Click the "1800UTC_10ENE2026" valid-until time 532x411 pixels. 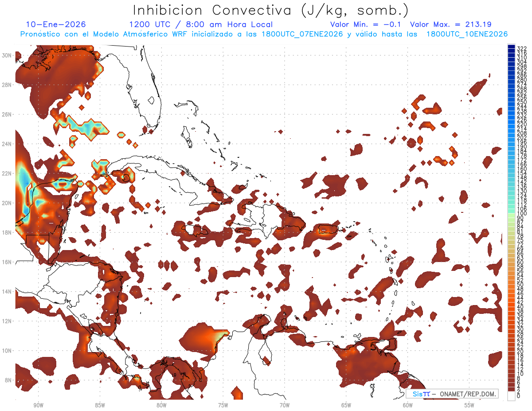click(x=467, y=34)
